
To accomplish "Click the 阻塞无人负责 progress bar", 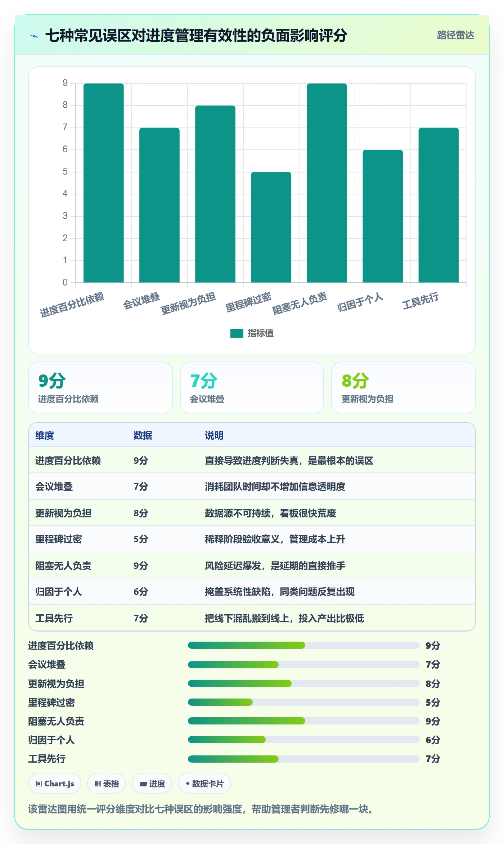I will pos(303,721).
